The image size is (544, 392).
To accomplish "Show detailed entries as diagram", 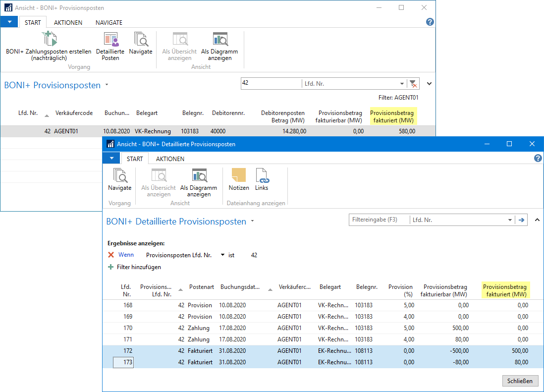I will (x=199, y=176).
